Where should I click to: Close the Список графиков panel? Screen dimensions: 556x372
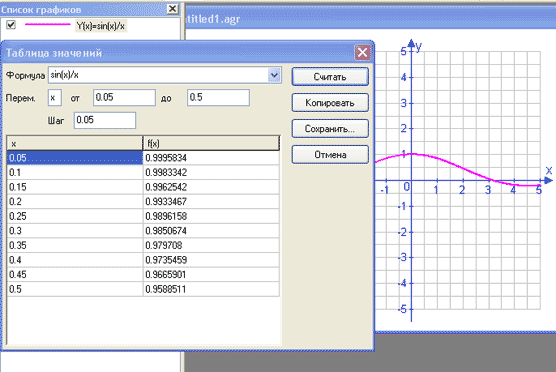point(172,9)
